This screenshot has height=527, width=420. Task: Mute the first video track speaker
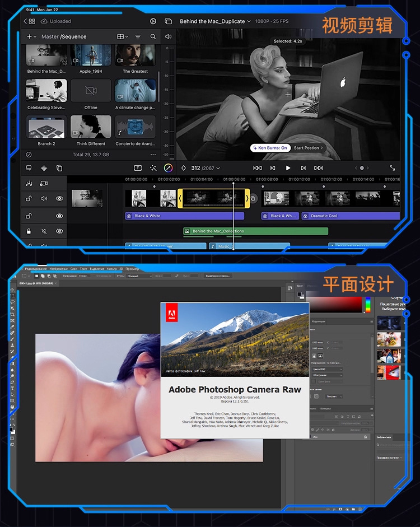point(44,198)
